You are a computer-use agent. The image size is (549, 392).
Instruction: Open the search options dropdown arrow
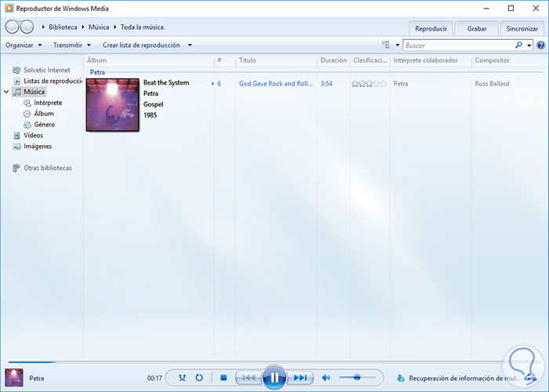(529, 45)
